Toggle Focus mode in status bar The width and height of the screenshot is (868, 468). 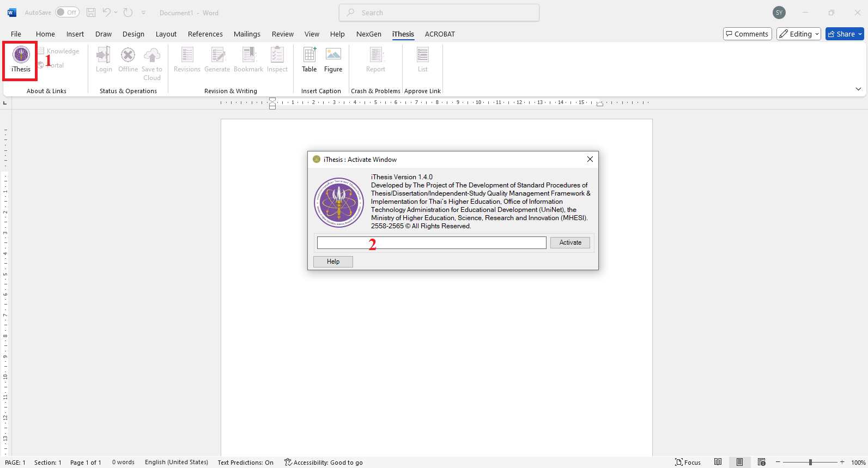pos(688,462)
